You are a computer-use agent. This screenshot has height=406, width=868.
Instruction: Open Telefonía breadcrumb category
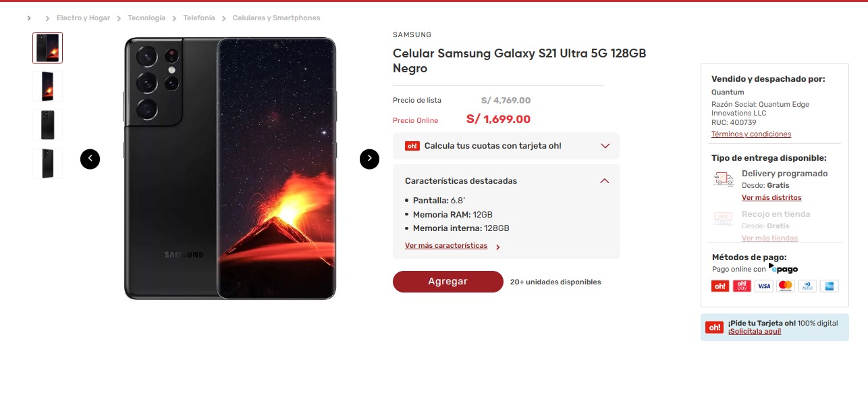(199, 18)
